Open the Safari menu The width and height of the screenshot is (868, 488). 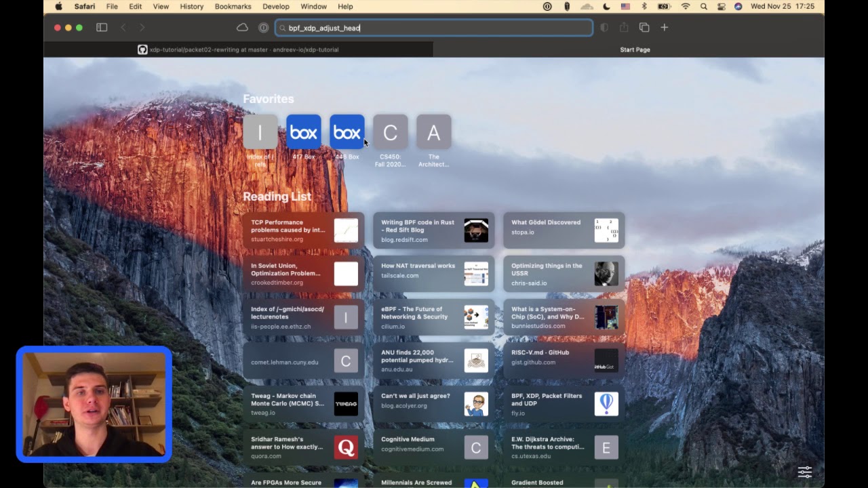coord(84,6)
